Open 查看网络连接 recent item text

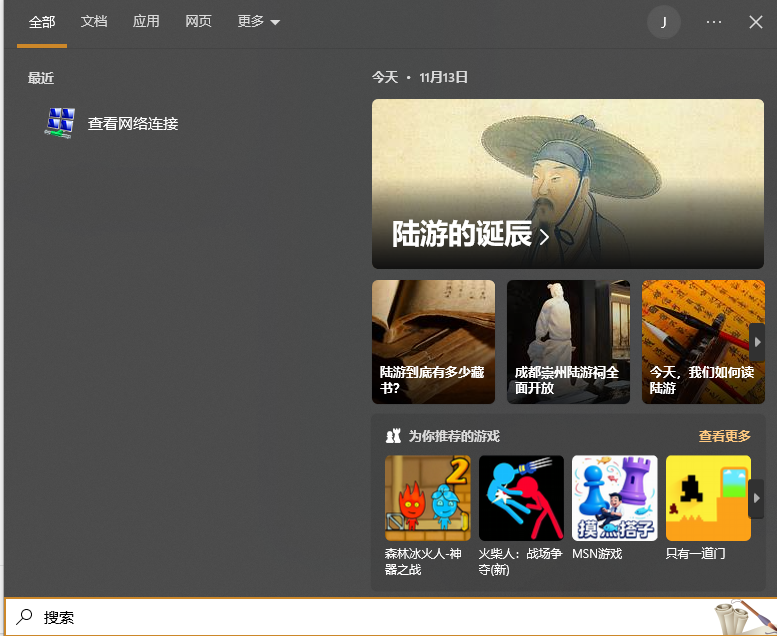coord(133,123)
